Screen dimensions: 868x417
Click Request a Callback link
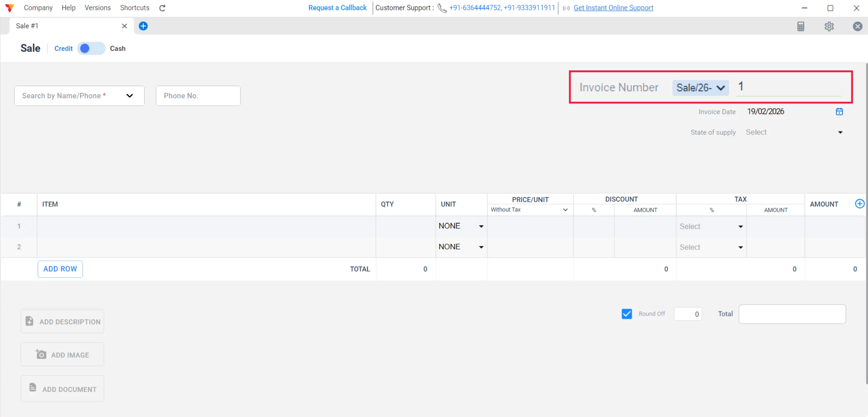(337, 8)
